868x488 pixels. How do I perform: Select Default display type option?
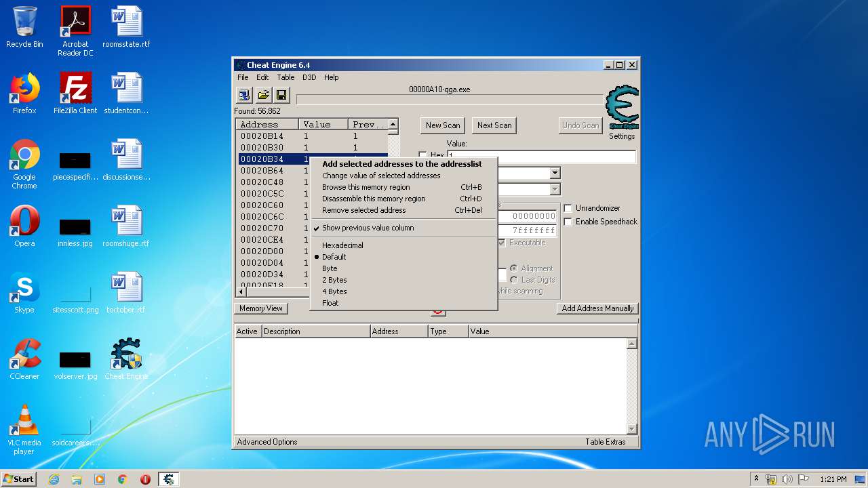coord(403,257)
